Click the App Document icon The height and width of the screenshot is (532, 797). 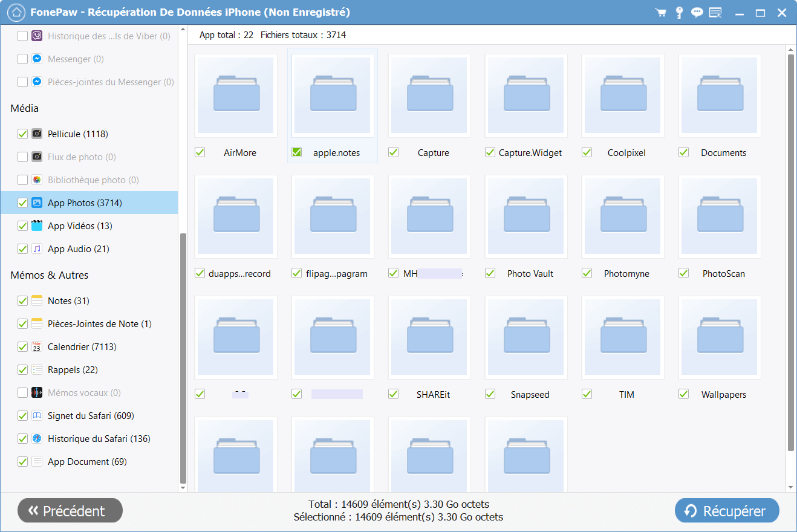click(x=37, y=462)
